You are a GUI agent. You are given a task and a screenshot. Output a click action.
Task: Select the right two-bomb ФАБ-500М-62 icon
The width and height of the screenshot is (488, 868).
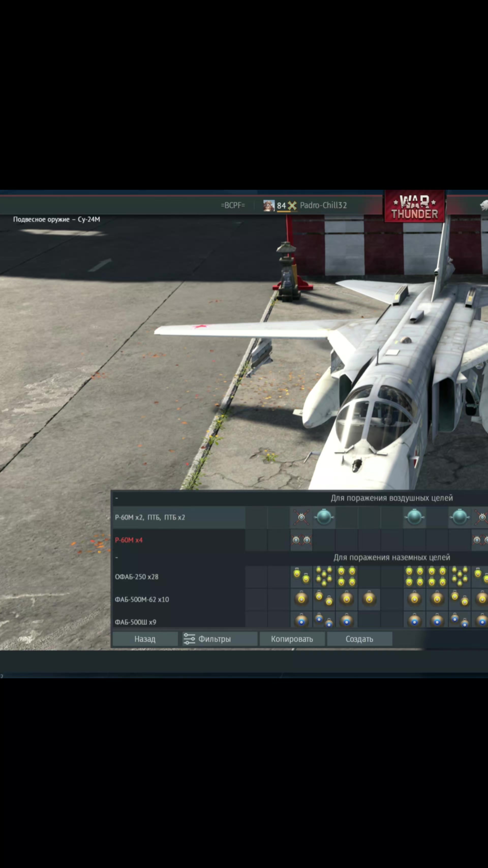click(460, 599)
